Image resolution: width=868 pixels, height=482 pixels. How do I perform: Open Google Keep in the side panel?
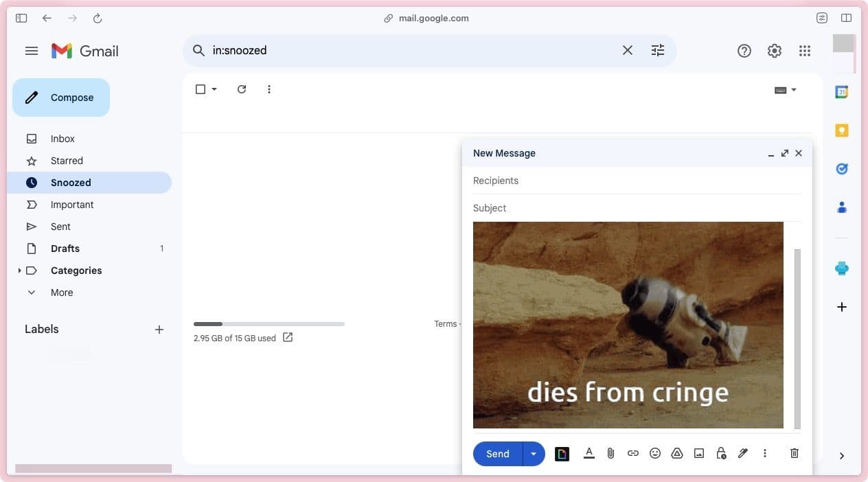click(842, 130)
